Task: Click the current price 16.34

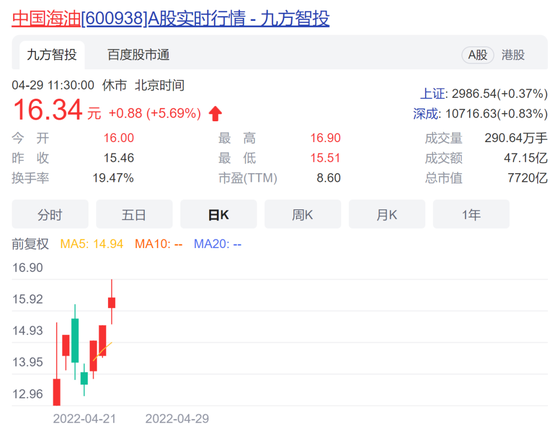Action: click(48, 110)
